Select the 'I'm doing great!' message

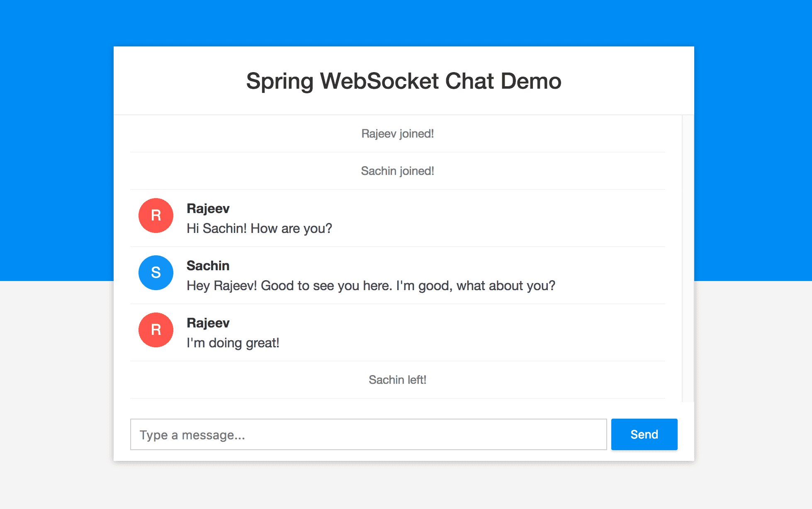coord(233,343)
